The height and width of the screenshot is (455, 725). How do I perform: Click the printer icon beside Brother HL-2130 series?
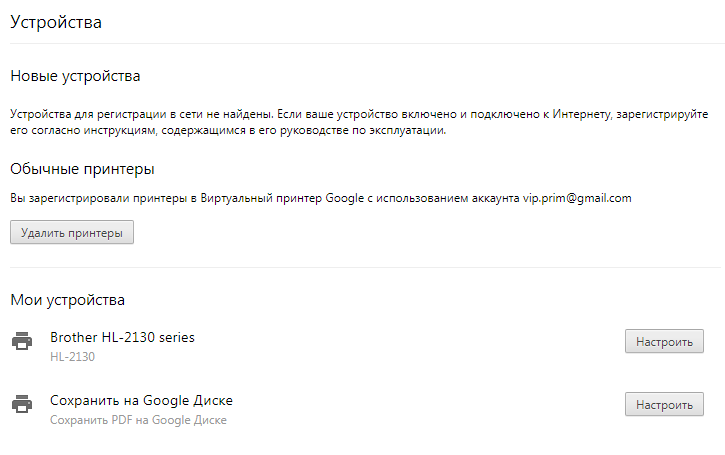22,341
